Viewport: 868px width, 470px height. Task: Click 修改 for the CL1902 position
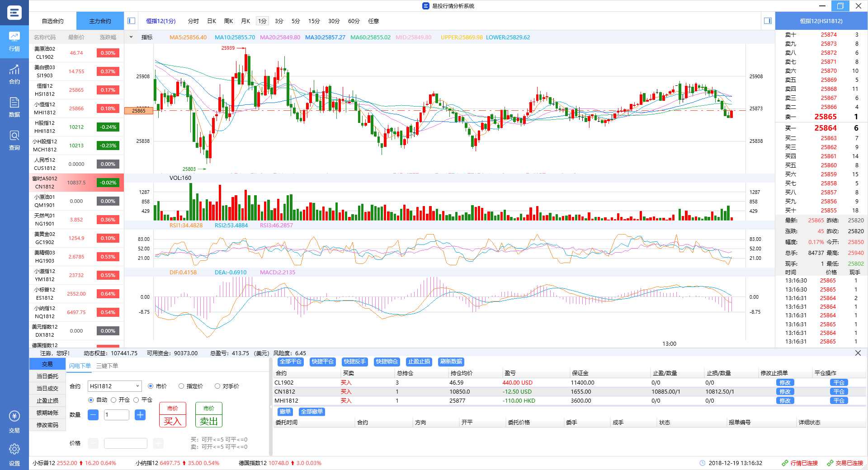click(x=785, y=383)
